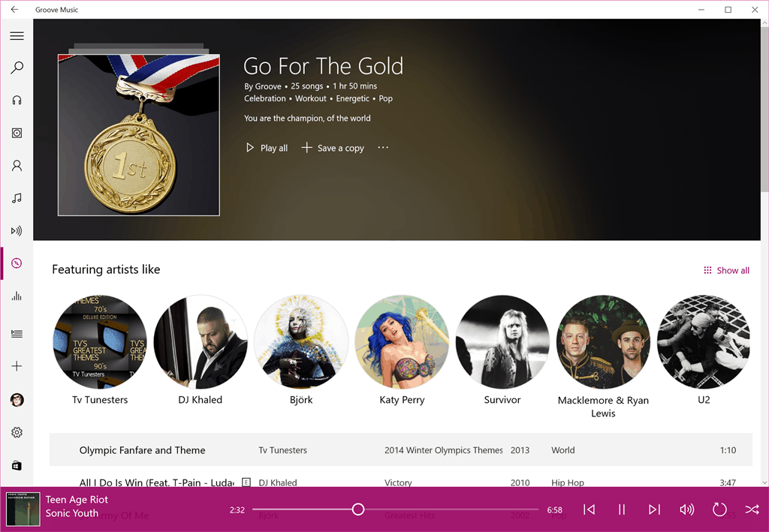Click the playback progress slider knob
769x532 pixels.
[x=358, y=509]
